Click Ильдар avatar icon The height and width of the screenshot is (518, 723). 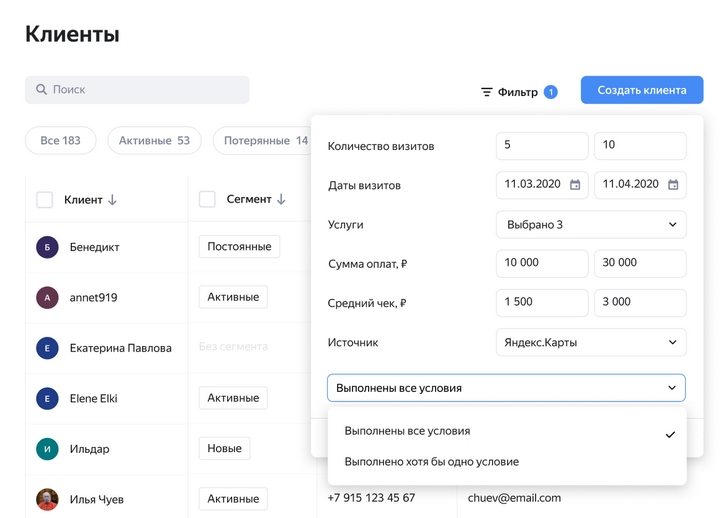pos(47,449)
